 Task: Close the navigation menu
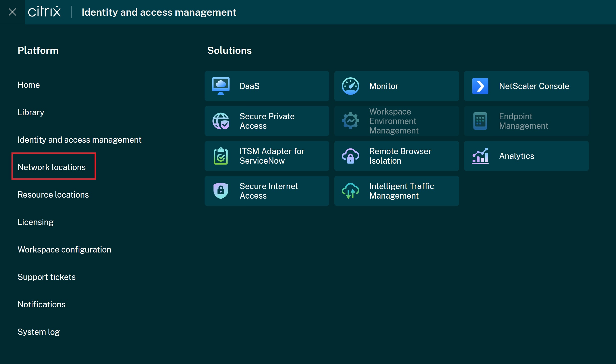click(12, 12)
